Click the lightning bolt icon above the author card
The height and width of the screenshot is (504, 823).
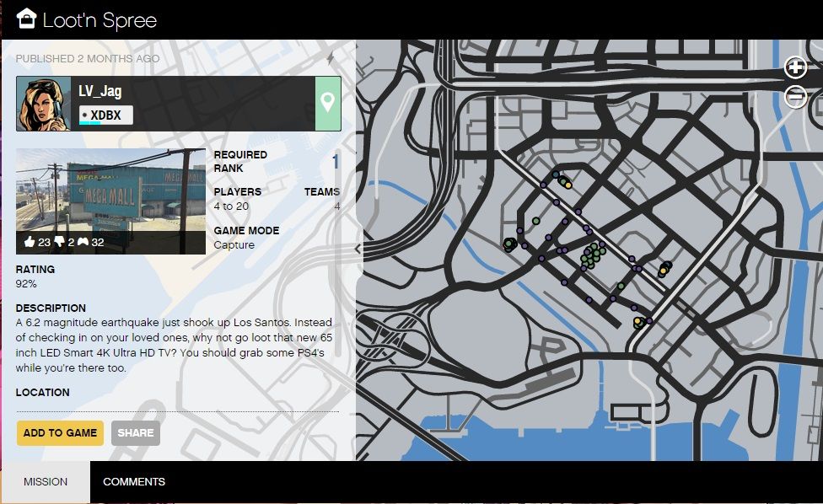click(x=330, y=59)
